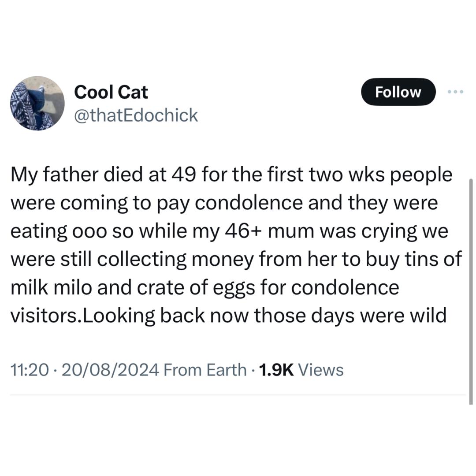
Task: Open the three-dot more options menu
Action: (455, 92)
